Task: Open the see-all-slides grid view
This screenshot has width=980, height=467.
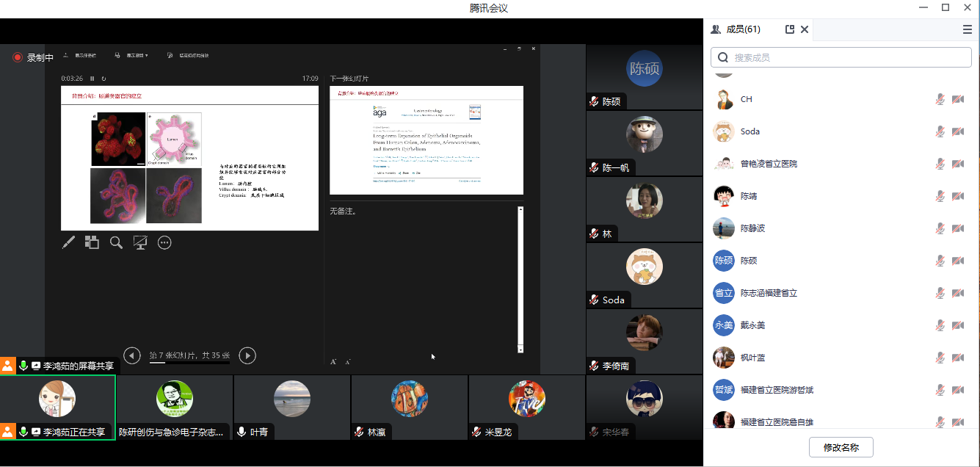Action: click(92, 242)
